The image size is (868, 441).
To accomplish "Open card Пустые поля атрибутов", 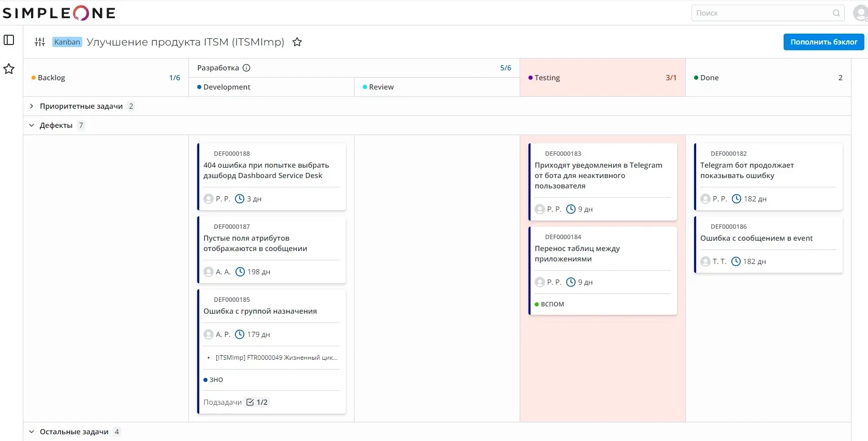I will (272, 249).
